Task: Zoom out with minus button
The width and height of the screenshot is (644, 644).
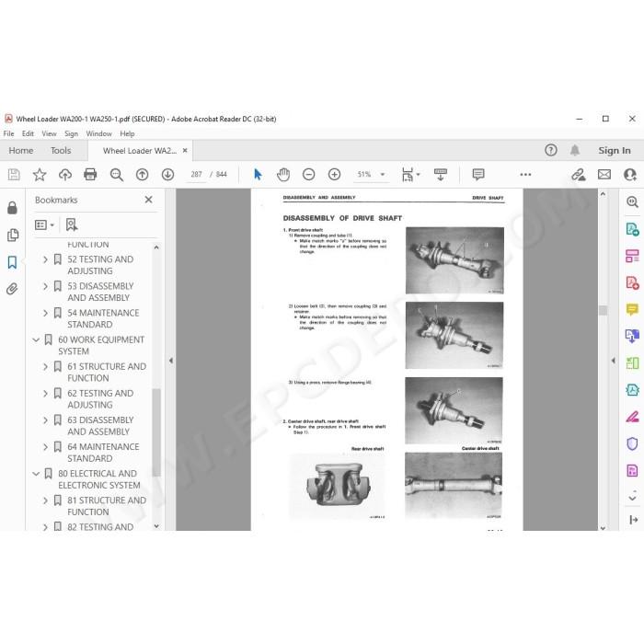Action: (308, 175)
